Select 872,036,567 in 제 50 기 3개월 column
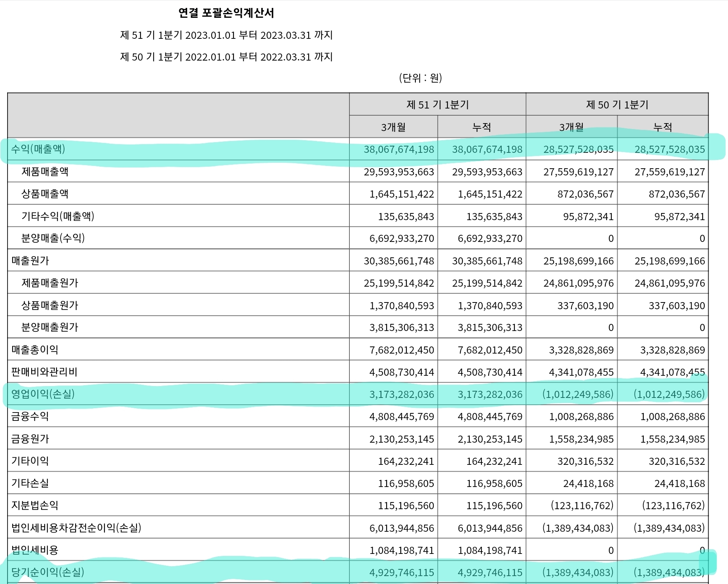The width and height of the screenshot is (728, 584). (x=586, y=194)
